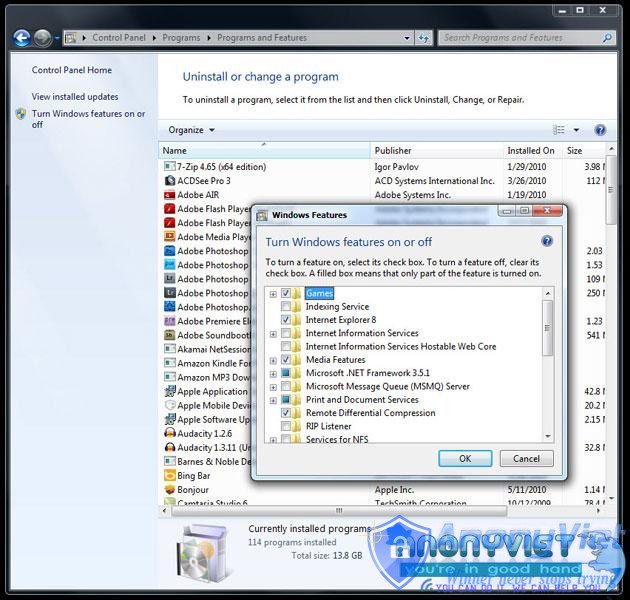Click OK in Windows Features dialog
Image resolution: width=630 pixels, height=600 pixels.
pos(465,459)
